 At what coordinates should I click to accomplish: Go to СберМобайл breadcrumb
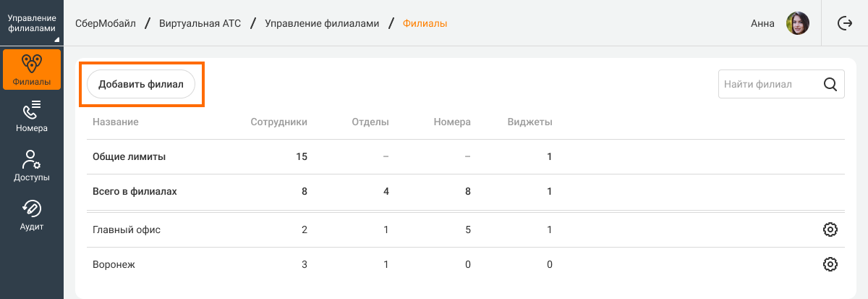106,23
